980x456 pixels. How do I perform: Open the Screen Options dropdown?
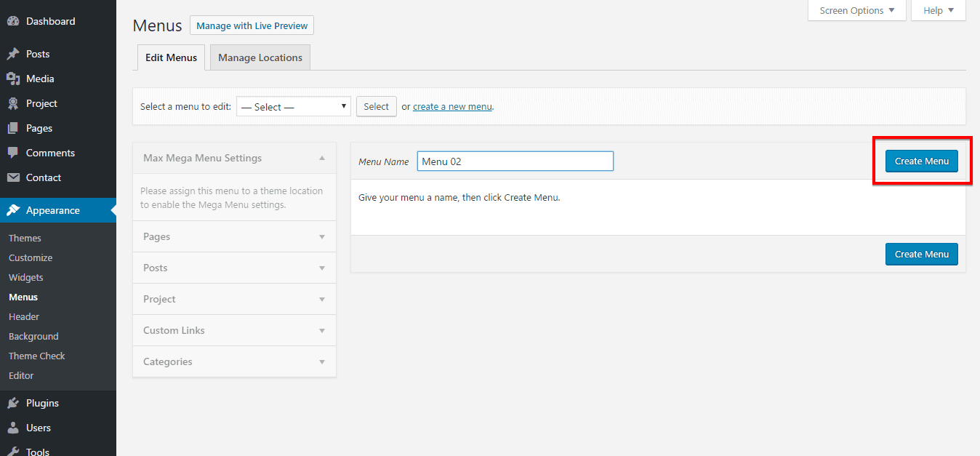tap(856, 10)
